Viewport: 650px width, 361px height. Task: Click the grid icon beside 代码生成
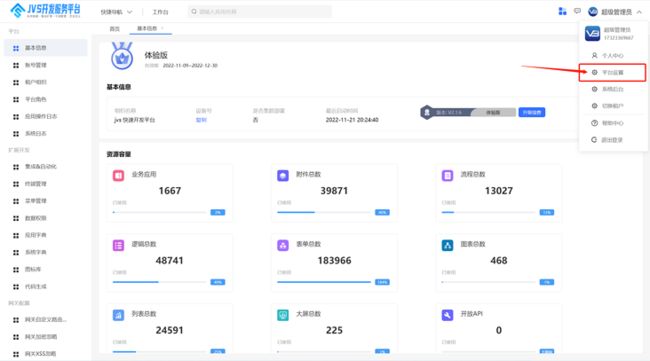16,286
